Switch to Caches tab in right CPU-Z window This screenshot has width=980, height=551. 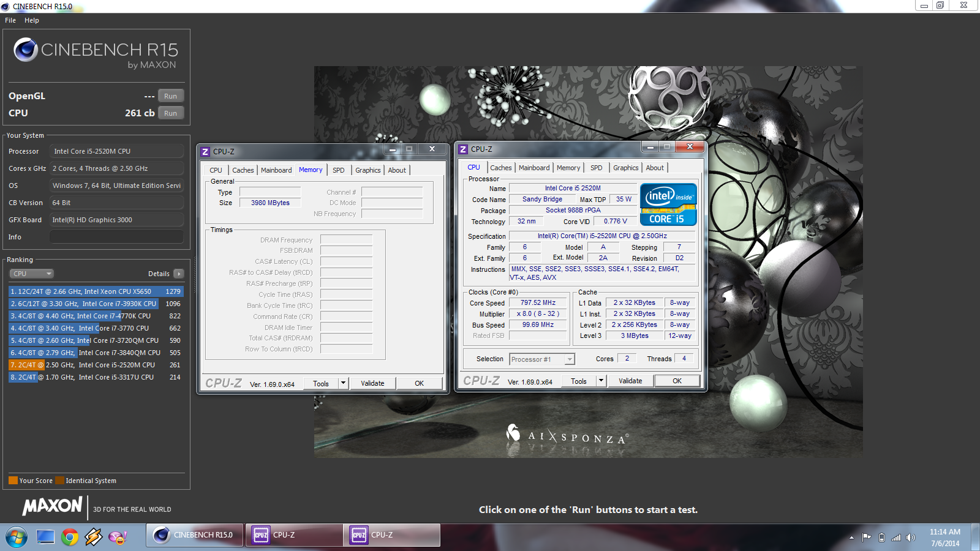click(x=501, y=168)
